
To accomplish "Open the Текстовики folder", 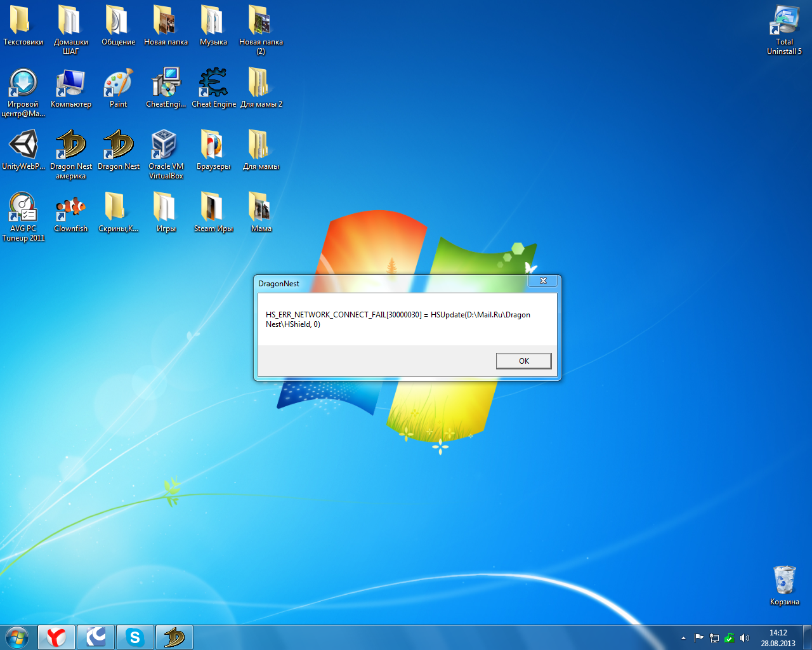I will (23, 25).
